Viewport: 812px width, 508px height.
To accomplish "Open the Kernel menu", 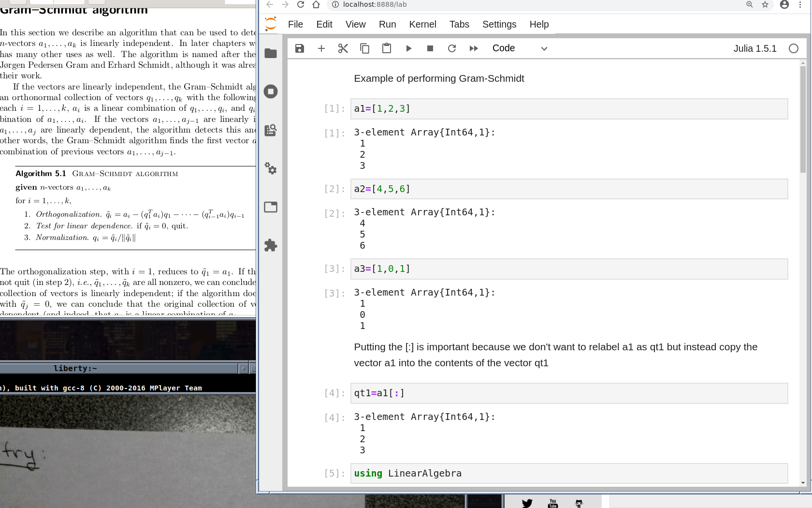I will point(422,24).
